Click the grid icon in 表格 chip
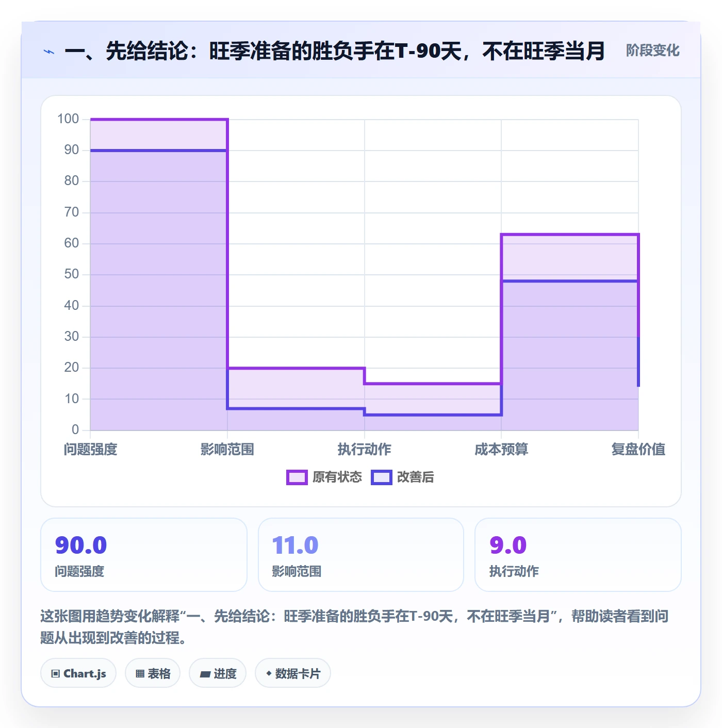722x728 pixels. coord(140,674)
